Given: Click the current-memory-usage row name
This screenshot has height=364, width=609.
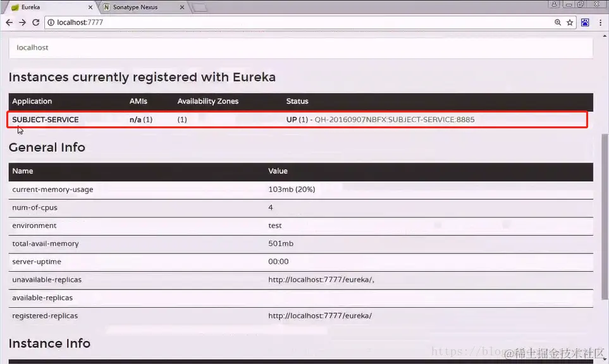Looking at the screenshot, I should 52,190.
